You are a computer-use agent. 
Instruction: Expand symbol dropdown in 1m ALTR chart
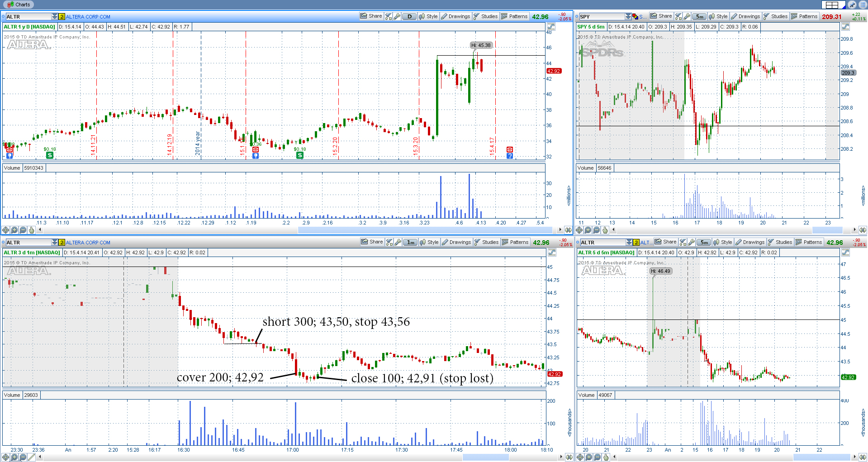point(55,242)
